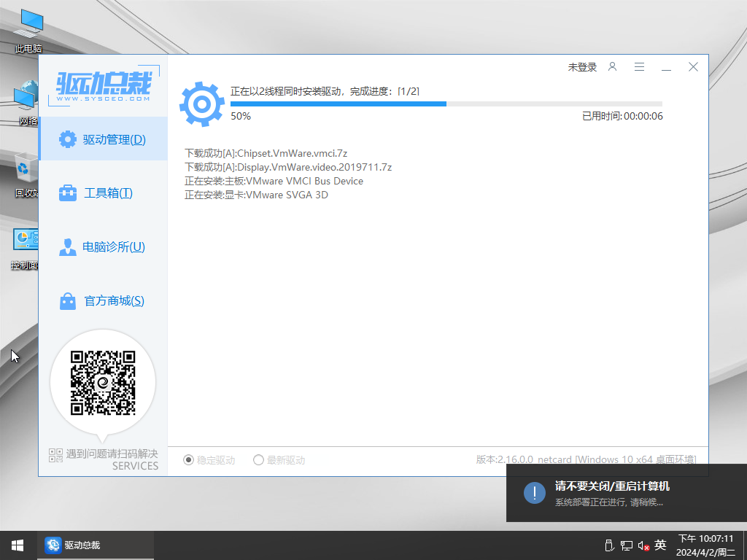Open the 驱动管理(D) sidebar tab
Viewport: 747px width, 560px height.
[103, 139]
